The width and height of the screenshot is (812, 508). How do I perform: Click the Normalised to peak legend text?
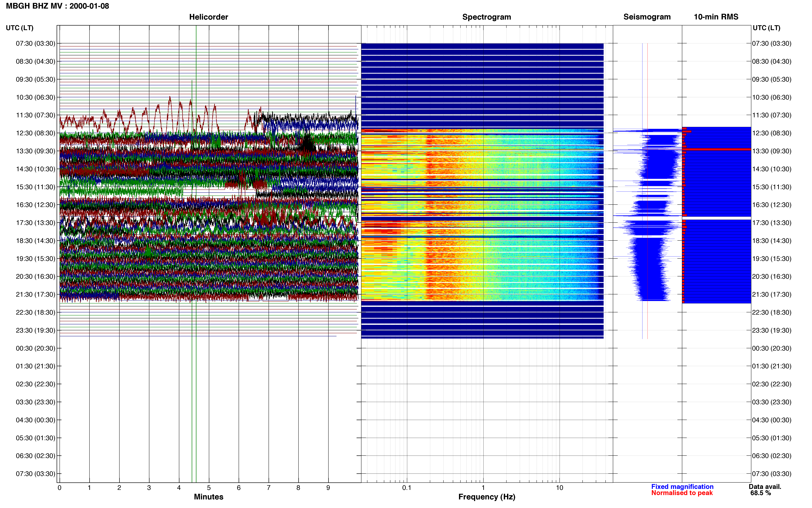coord(682,493)
